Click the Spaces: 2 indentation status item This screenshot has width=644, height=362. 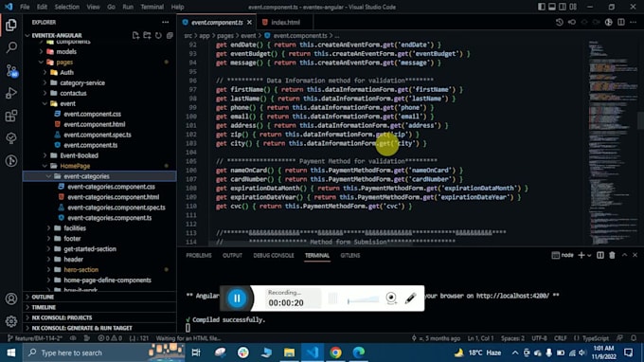click(512, 338)
